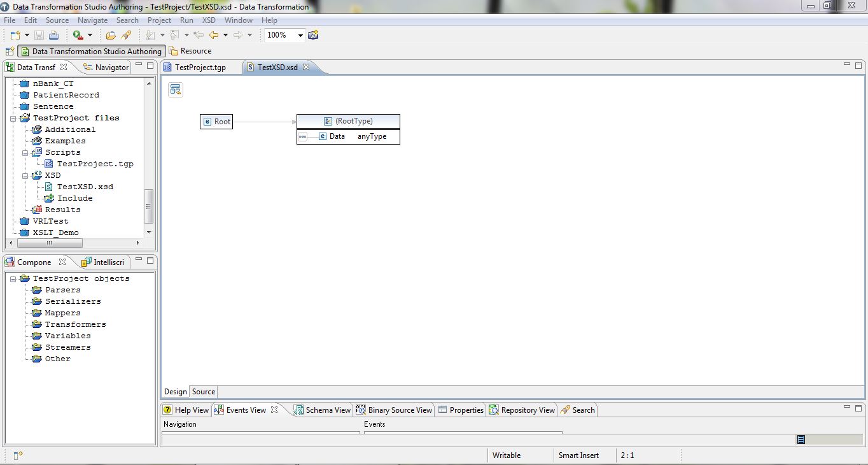This screenshot has width=868, height=465.
Task: Close the Events View tab
Action: click(x=274, y=410)
